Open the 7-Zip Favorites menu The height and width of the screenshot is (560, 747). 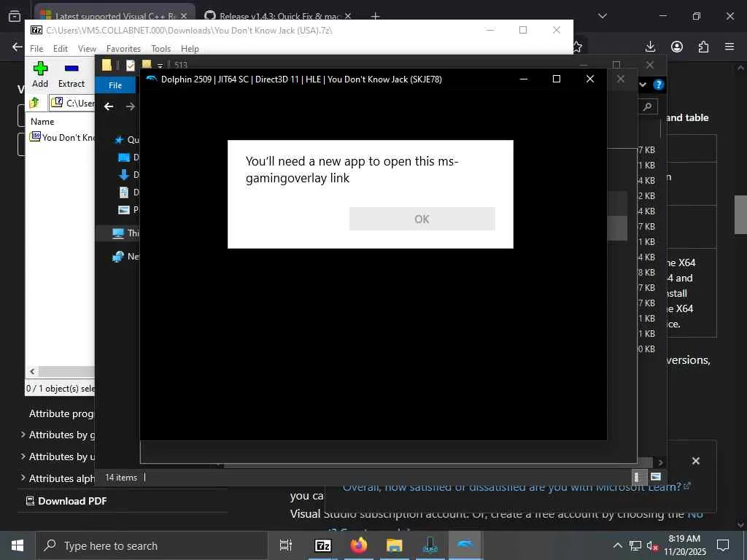pyautogui.click(x=123, y=49)
